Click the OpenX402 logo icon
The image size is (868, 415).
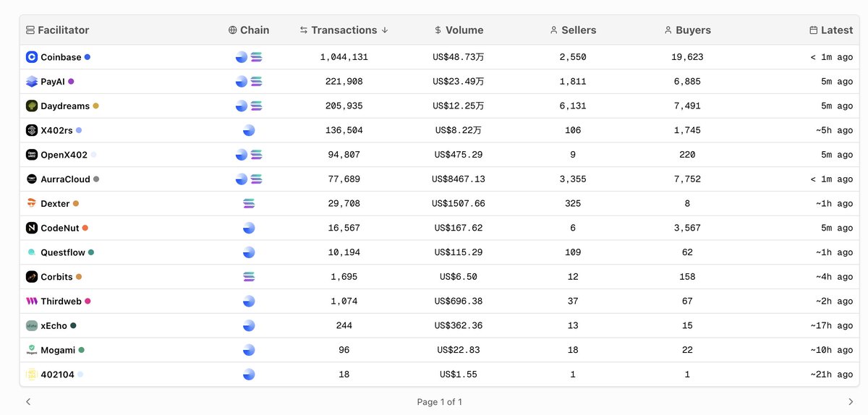[x=32, y=155]
